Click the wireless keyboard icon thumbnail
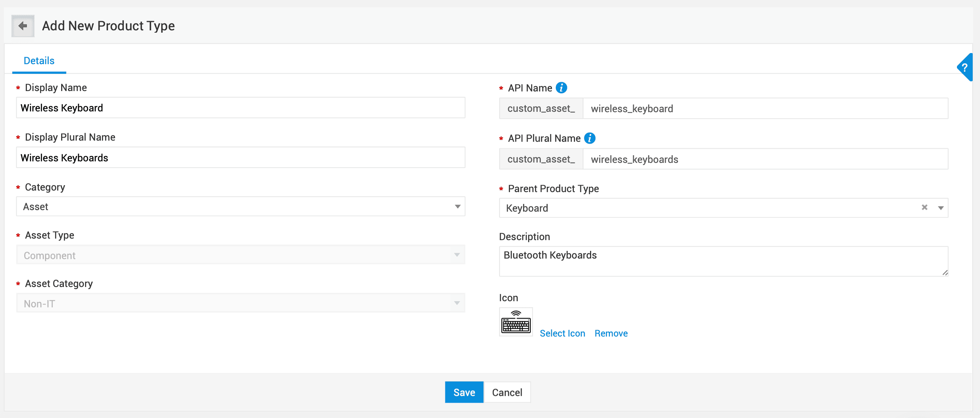 (x=516, y=322)
